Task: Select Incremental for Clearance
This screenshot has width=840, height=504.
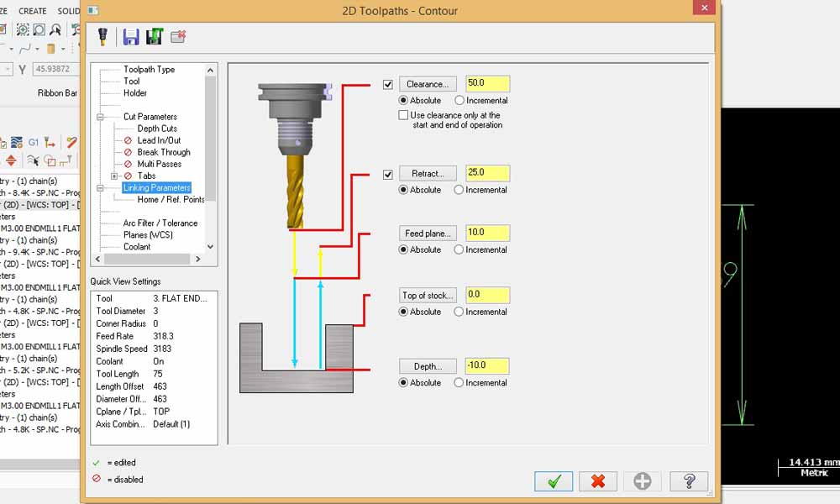Action: click(x=459, y=100)
